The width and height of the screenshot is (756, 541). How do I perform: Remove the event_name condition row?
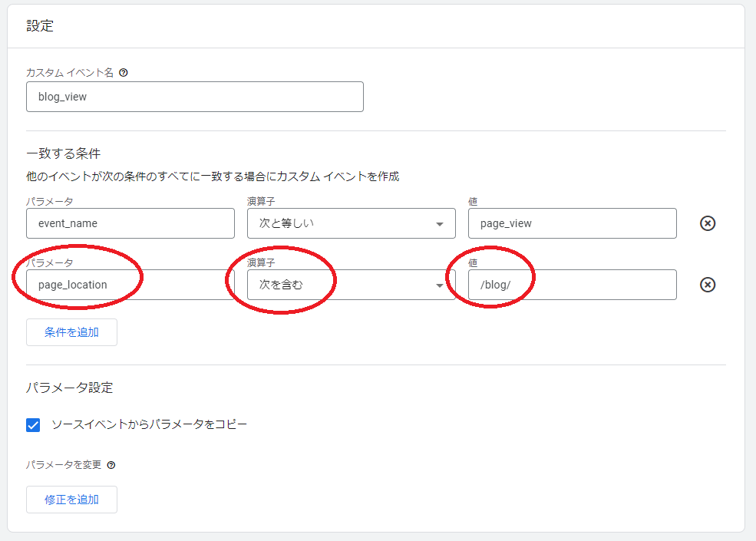(x=708, y=223)
